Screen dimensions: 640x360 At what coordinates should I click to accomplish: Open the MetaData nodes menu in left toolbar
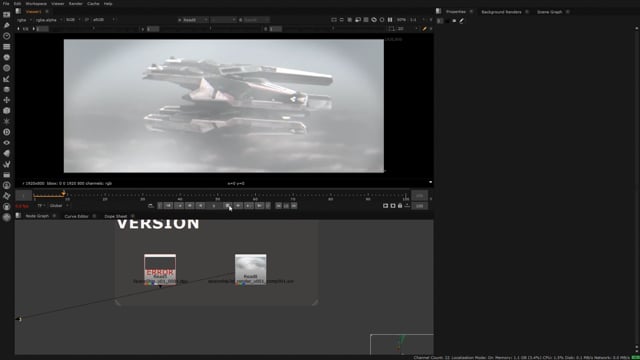pyautogui.click(x=7, y=153)
